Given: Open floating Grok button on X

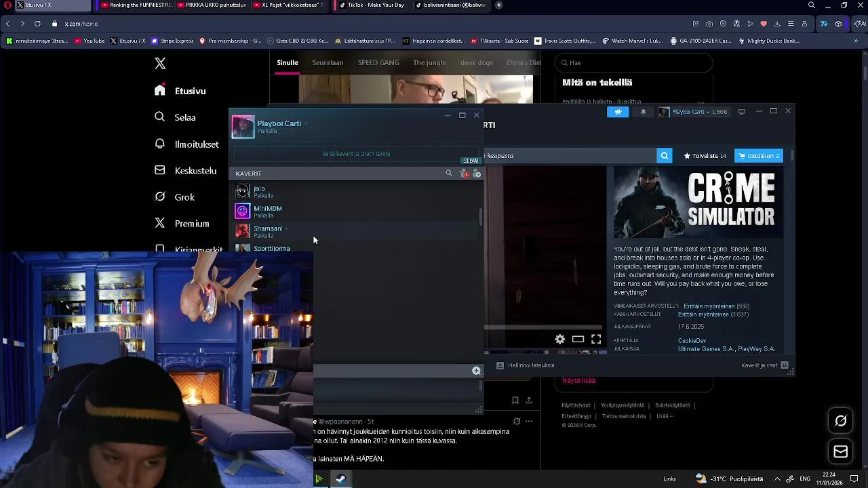Looking at the screenshot, I should 841,421.
